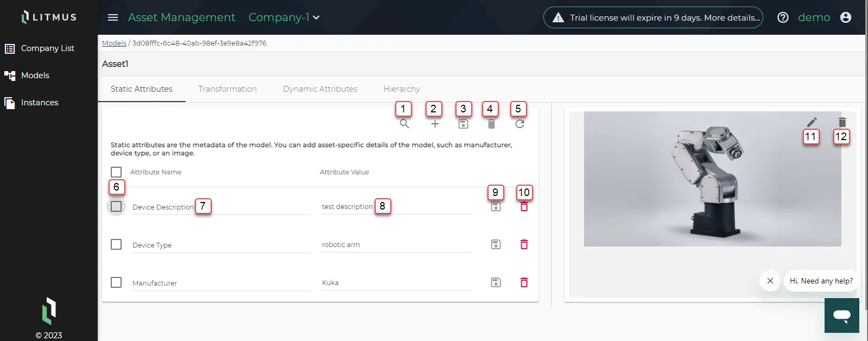Open the help question mark icon
Image resolution: width=868 pixels, height=341 pixels.
pos(783,17)
